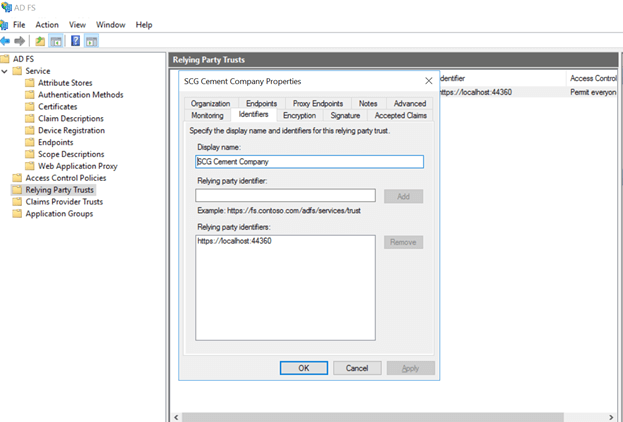Open the Help menu
623x422 pixels.
[x=144, y=25]
